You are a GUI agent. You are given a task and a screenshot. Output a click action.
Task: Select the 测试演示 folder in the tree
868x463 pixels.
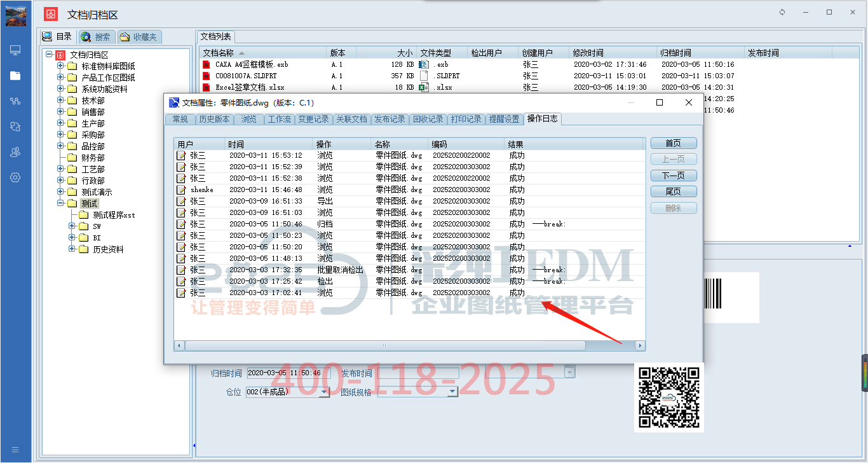[x=97, y=192]
